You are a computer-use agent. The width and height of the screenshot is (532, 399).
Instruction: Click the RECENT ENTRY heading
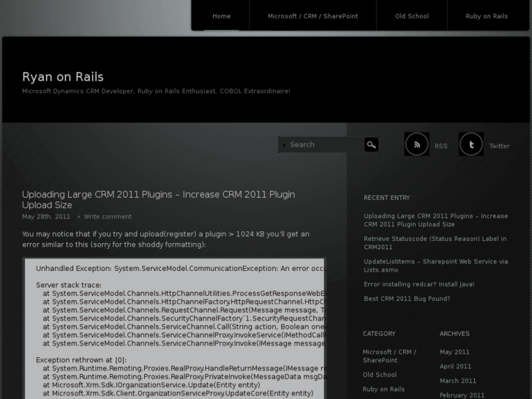coord(386,198)
